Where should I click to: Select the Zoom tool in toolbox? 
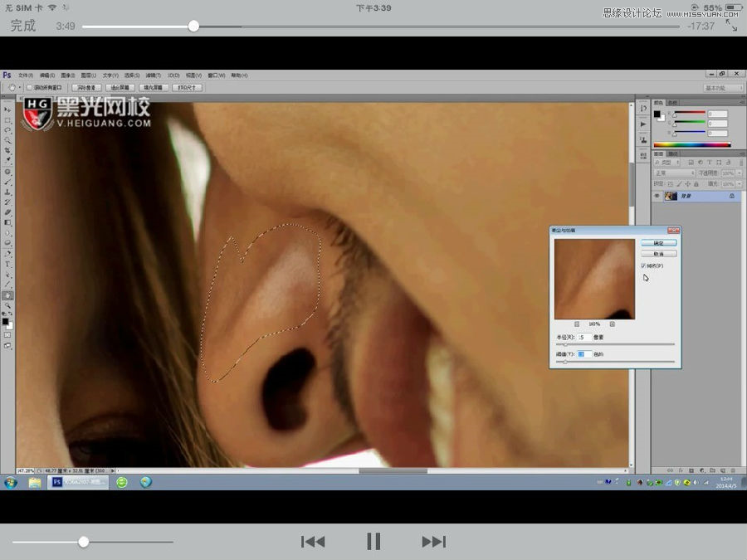click(7, 305)
